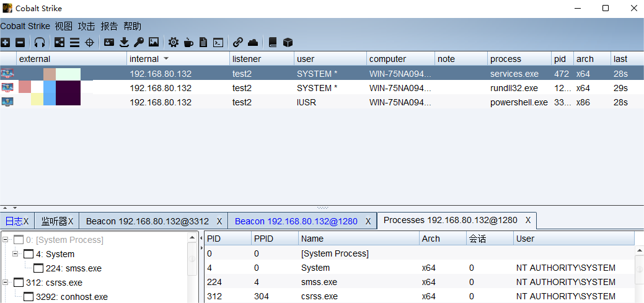The width and height of the screenshot is (644, 303).
Task: Select 3292: conhost.exe in process tree
Action: 72,297
